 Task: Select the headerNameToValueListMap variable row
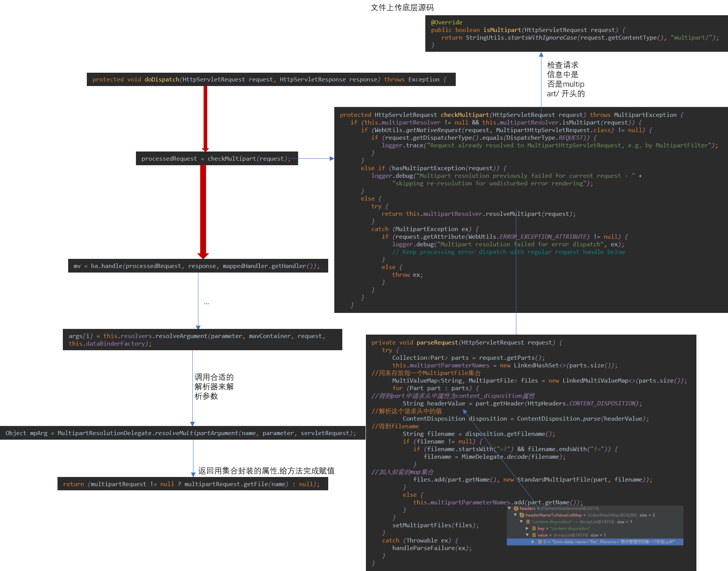point(554,515)
